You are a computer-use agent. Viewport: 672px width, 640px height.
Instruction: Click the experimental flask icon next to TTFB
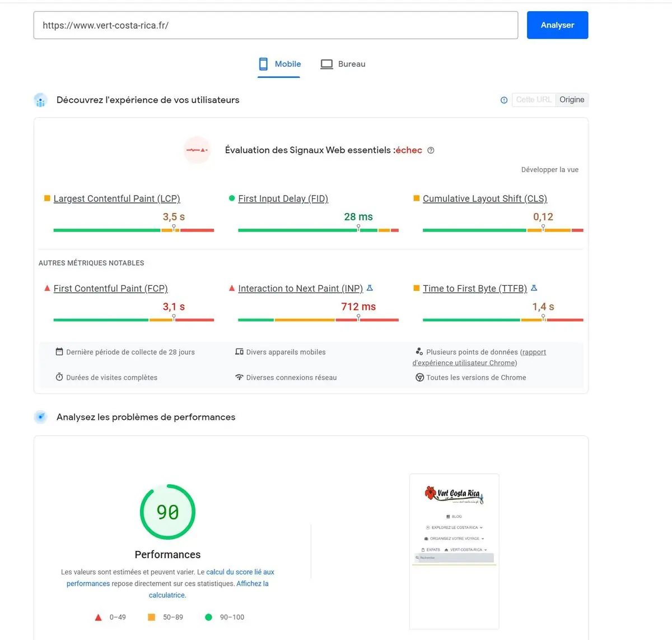(534, 288)
